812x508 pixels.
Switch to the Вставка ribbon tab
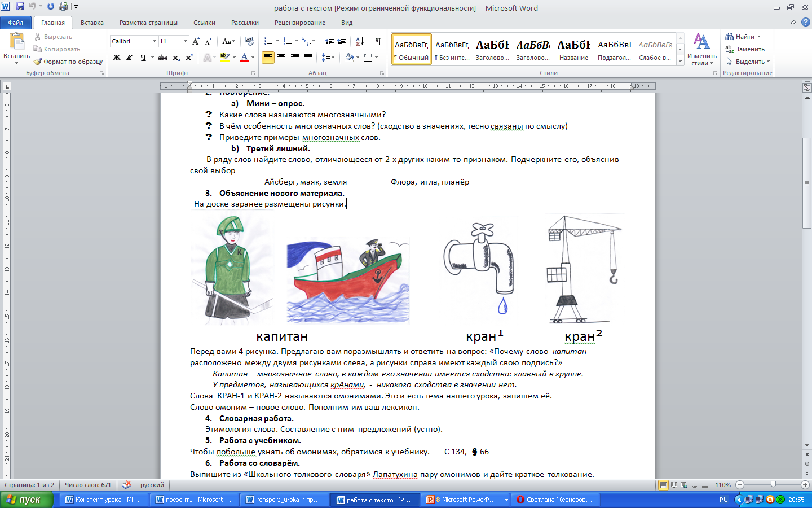(92, 23)
